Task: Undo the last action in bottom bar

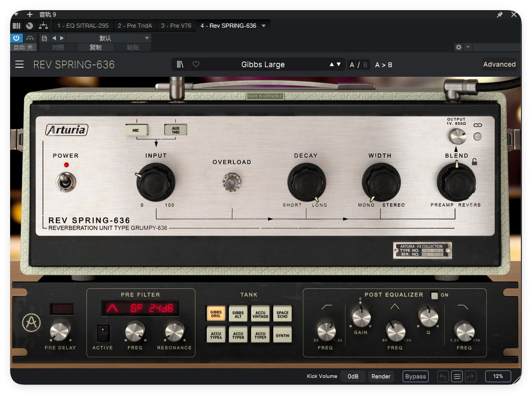Action: pyautogui.click(x=443, y=376)
